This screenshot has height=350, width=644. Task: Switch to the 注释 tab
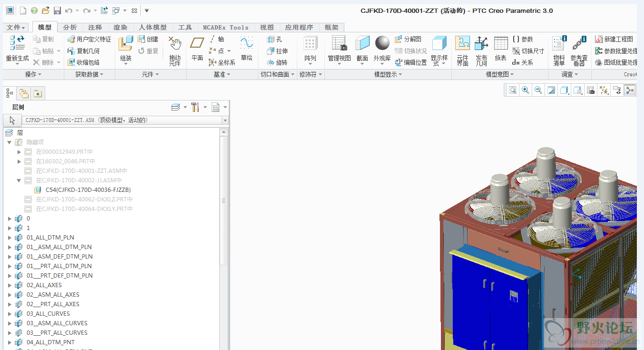[x=95, y=28]
